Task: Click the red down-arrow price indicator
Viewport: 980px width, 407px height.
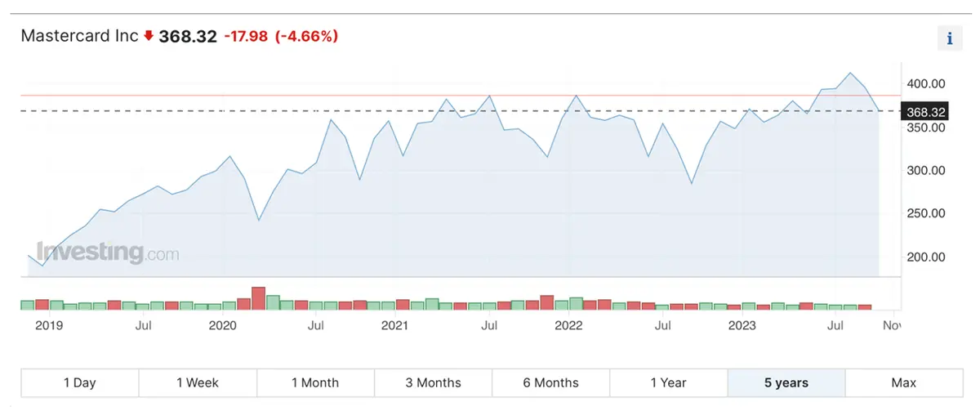Action: click(148, 36)
